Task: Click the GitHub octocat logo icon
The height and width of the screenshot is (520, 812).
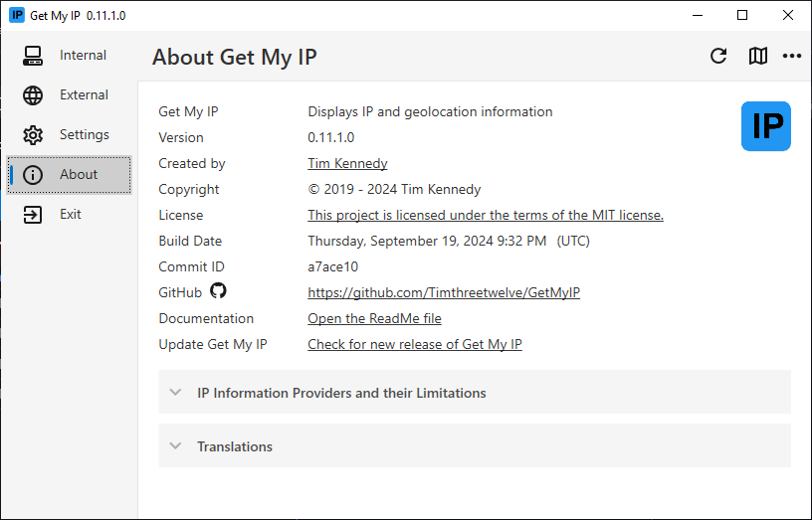Action: [218, 290]
